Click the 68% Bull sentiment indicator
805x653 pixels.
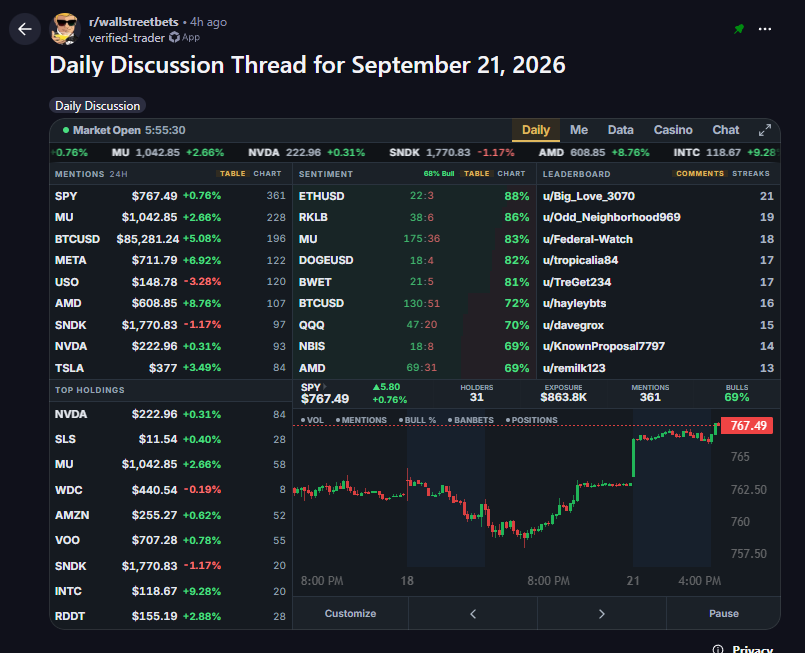(439, 174)
